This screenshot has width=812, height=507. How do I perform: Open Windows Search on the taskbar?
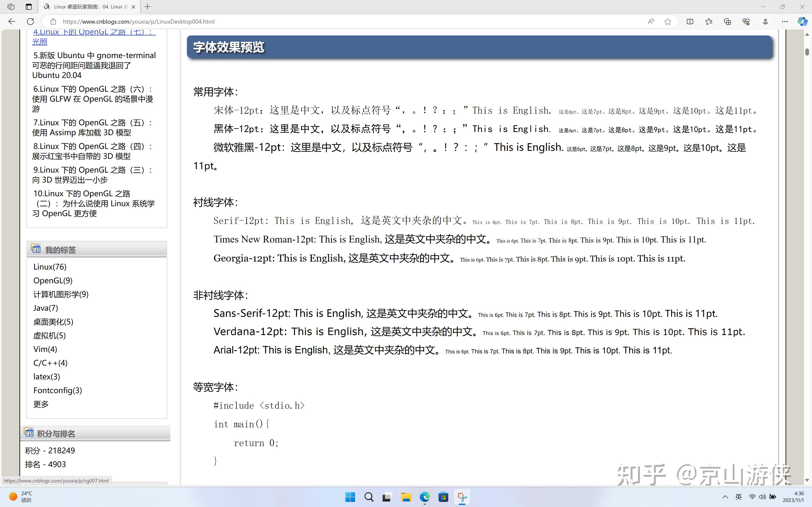369,497
